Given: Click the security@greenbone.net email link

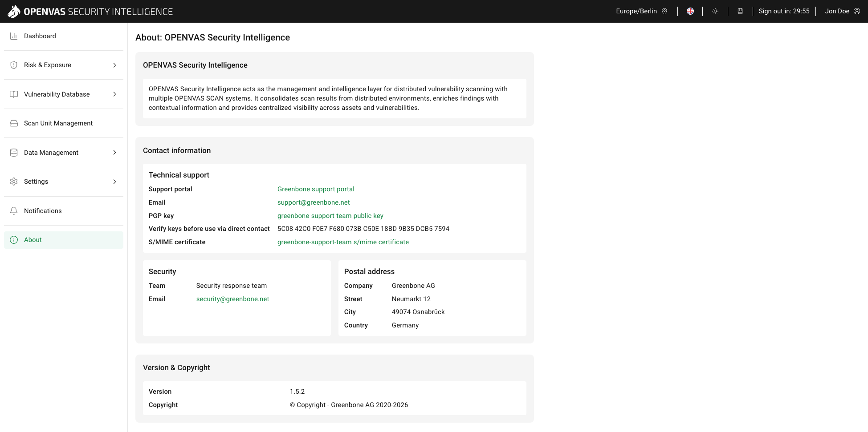Looking at the screenshot, I should (232, 299).
